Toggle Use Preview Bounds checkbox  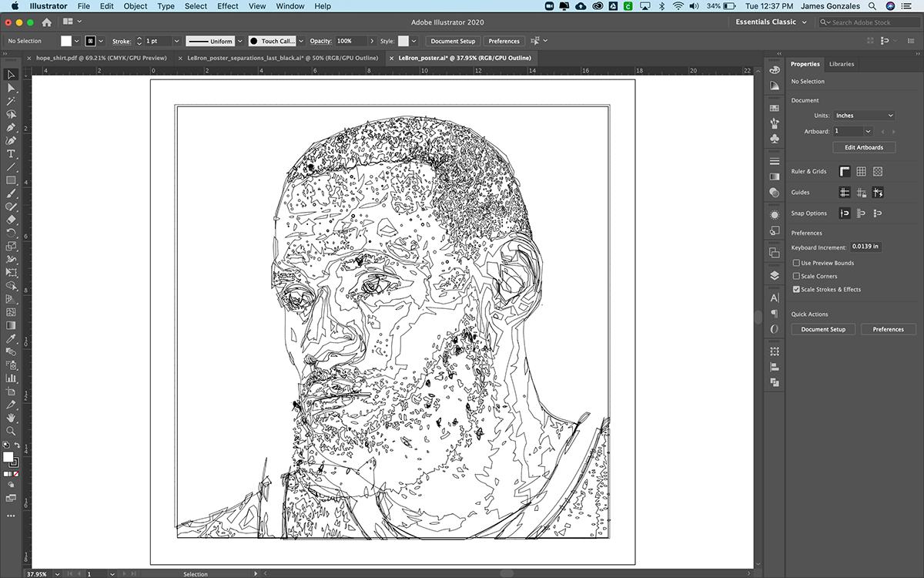coord(796,263)
